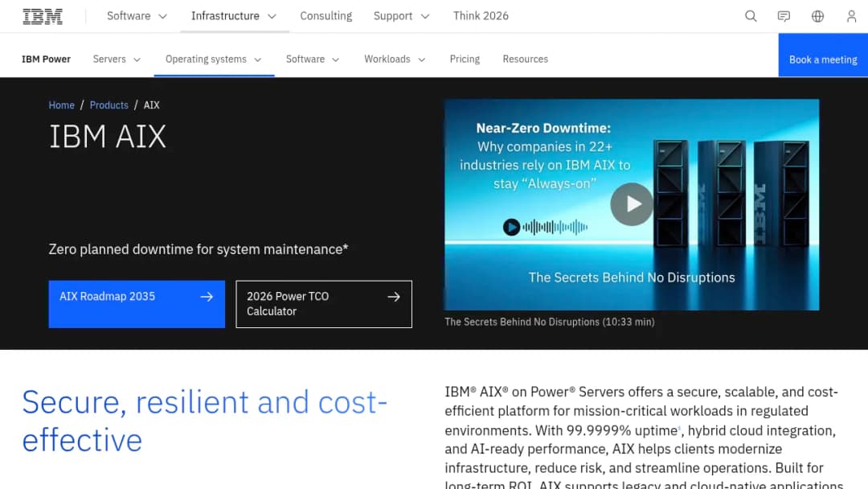The height and width of the screenshot is (489, 868).
Task: Click the IBM AIX page heading
Action: tap(108, 136)
